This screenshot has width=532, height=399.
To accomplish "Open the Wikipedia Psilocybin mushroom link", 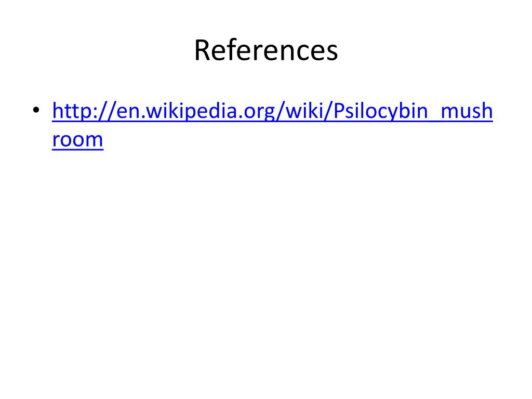I will pyautogui.click(x=272, y=111).
